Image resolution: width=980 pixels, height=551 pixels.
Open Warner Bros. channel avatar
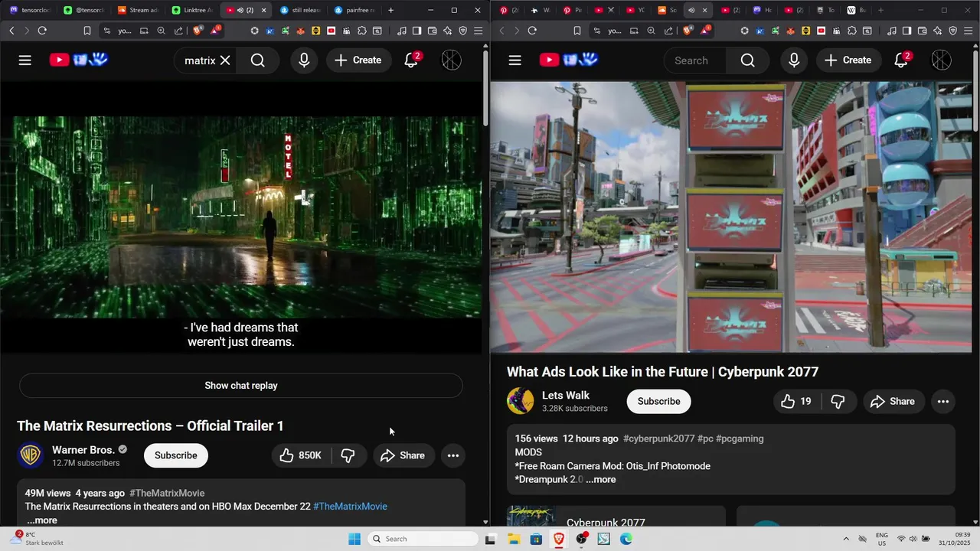(31, 455)
